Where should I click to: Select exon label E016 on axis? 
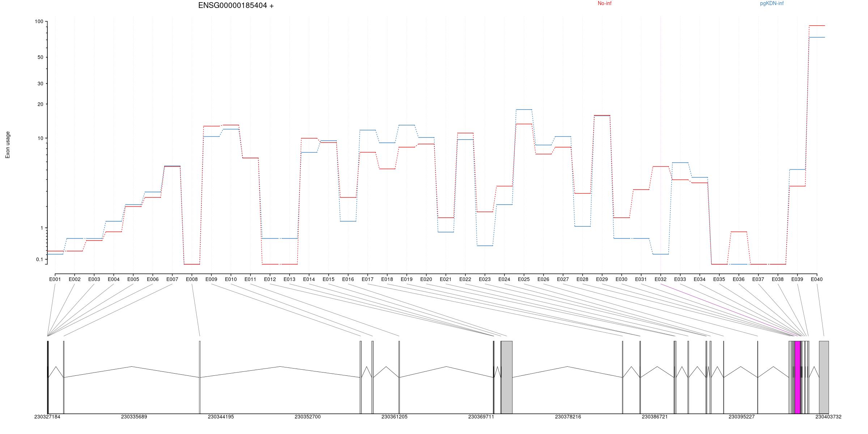pyautogui.click(x=348, y=279)
